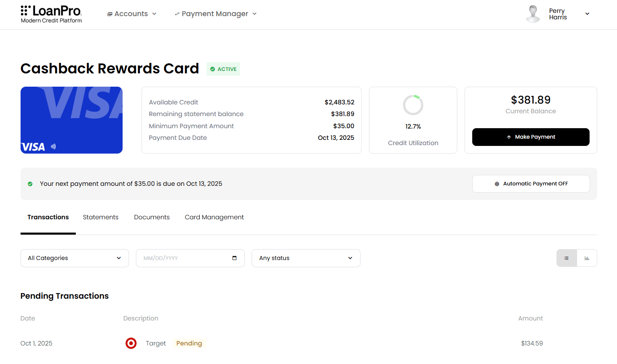Switch to chart view icon
The height and width of the screenshot is (364, 617).
[x=587, y=258]
